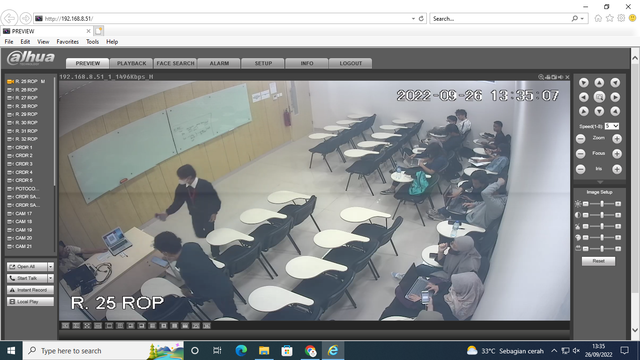Open browser settings with the gear icon

click(x=621, y=18)
